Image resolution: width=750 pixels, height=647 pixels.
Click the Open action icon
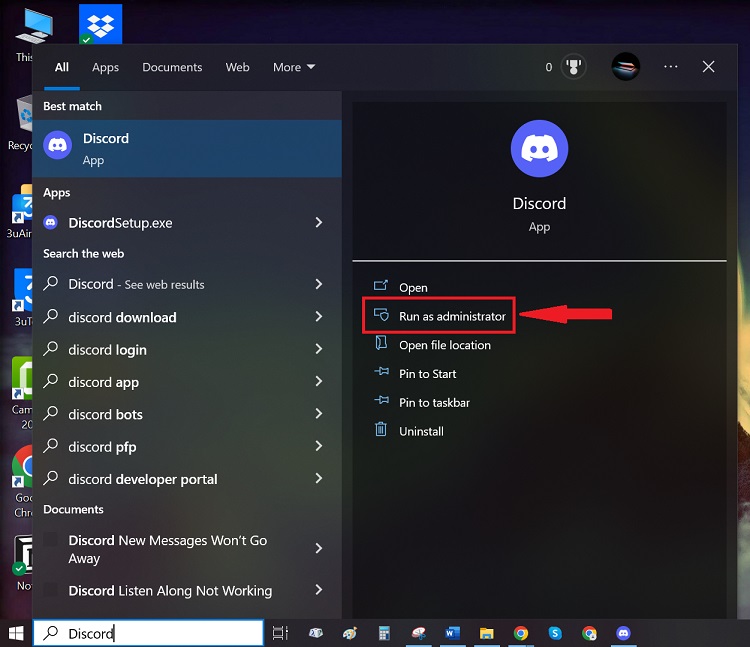pyautogui.click(x=381, y=285)
